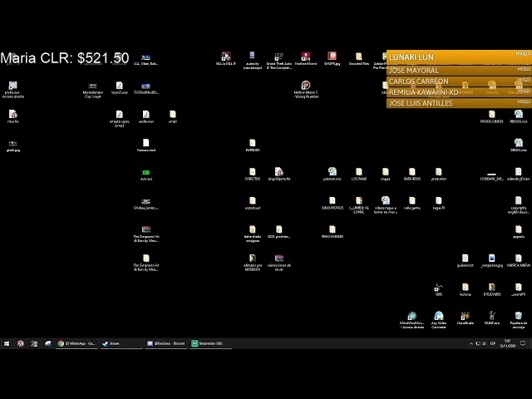Select the copyrights english document icon

[519, 205]
